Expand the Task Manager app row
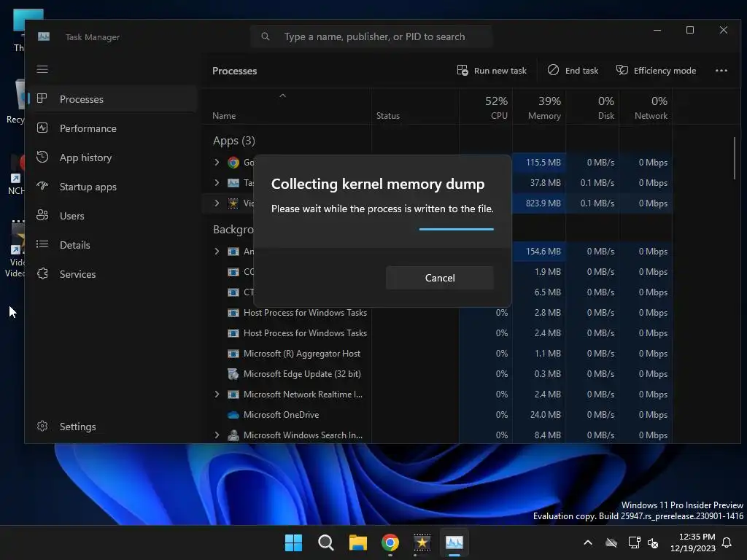The height and width of the screenshot is (560, 747). tap(217, 182)
